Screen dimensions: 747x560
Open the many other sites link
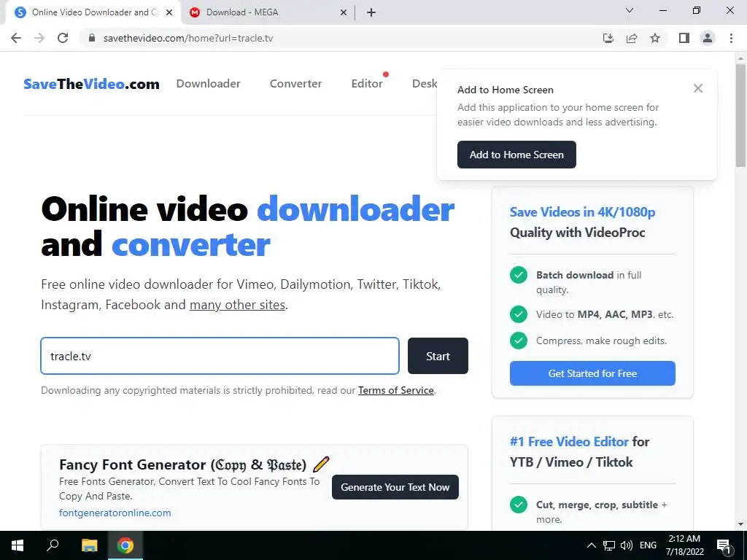click(x=237, y=305)
